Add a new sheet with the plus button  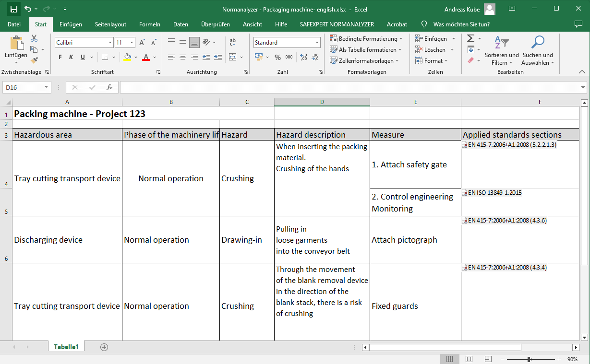(x=104, y=346)
